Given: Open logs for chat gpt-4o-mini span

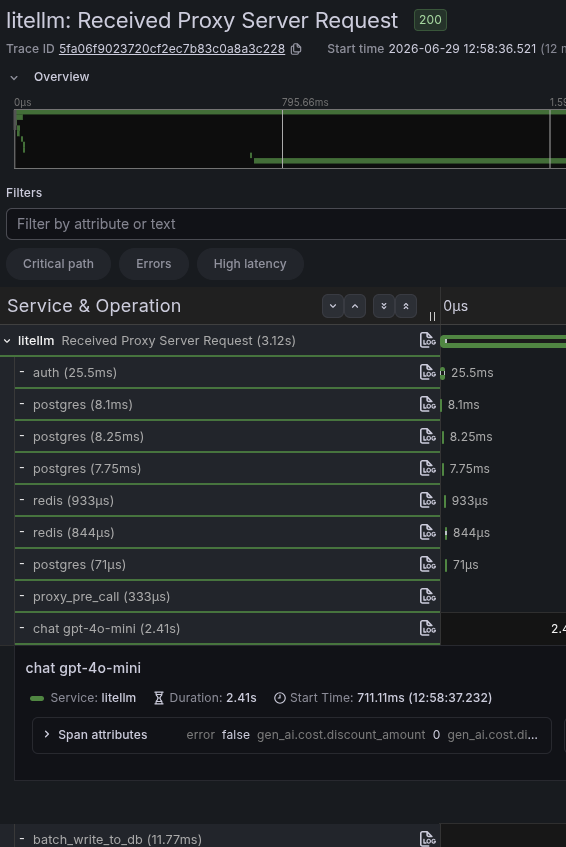Looking at the screenshot, I should point(427,628).
